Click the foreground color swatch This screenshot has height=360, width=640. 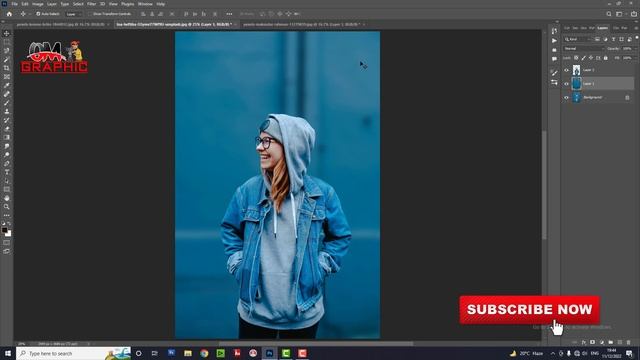pos(4,230)
